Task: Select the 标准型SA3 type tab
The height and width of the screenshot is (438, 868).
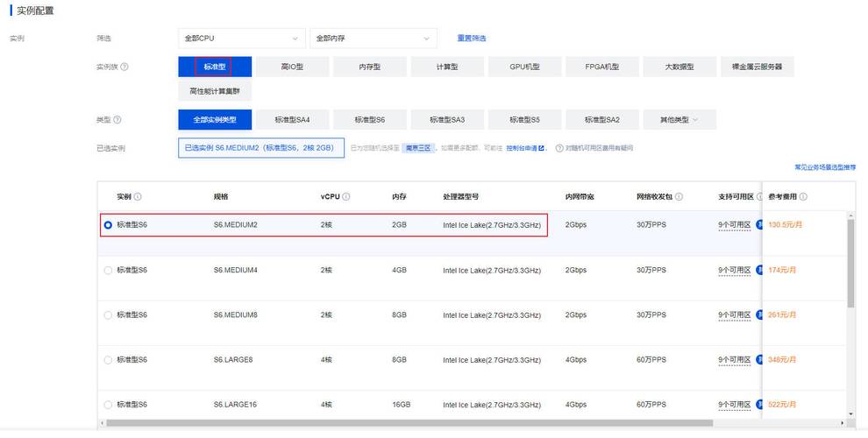Action: tap(447, 119)
